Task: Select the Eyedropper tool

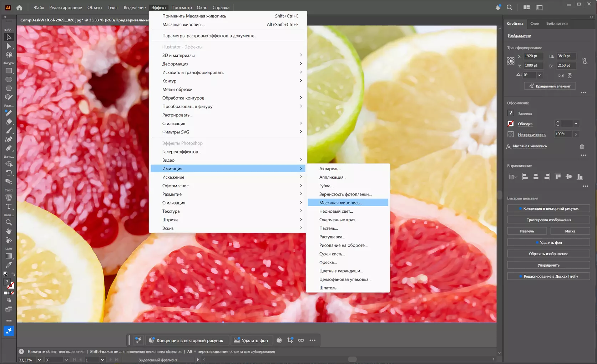Action: (9, 265)
